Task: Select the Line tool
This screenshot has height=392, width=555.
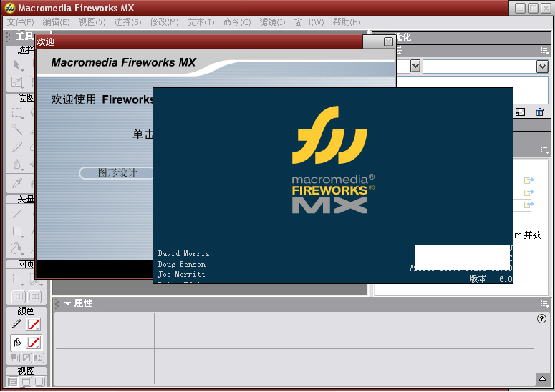Action: coord(17,215)
